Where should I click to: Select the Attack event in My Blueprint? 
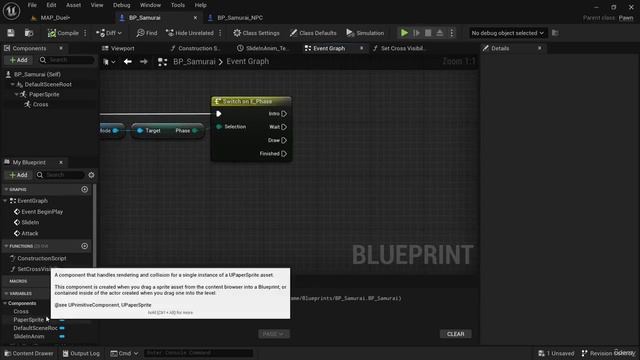pyautogui.click(x=30, y=233)
